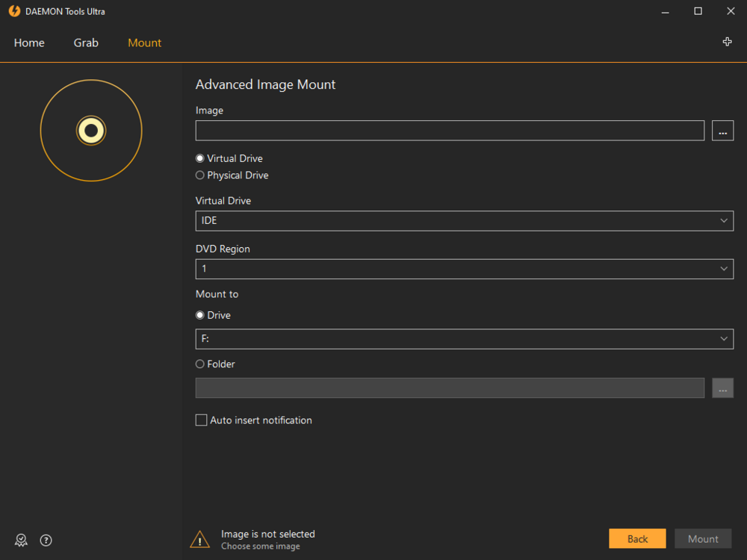Click the disabled folder browse ellipsis button
747x560 pixels.
point(722,388)
